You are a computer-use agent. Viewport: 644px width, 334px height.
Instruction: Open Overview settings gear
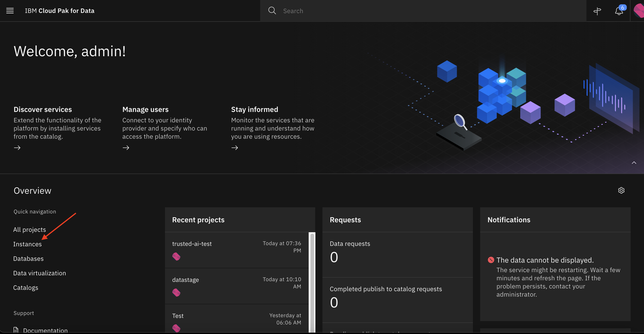621,191
